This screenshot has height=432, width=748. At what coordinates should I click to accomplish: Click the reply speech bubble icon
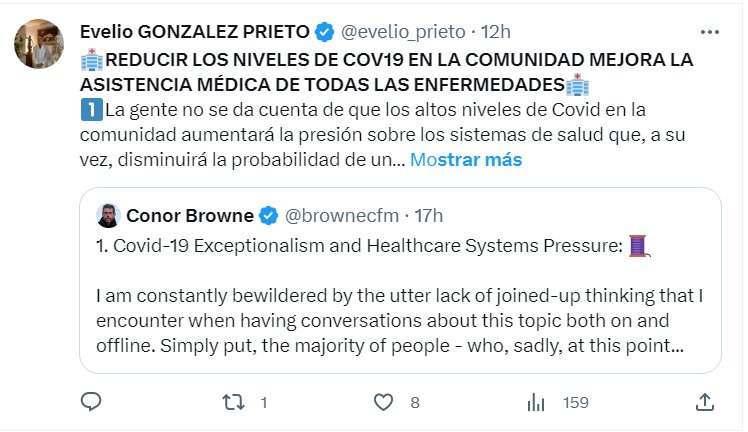91,402
